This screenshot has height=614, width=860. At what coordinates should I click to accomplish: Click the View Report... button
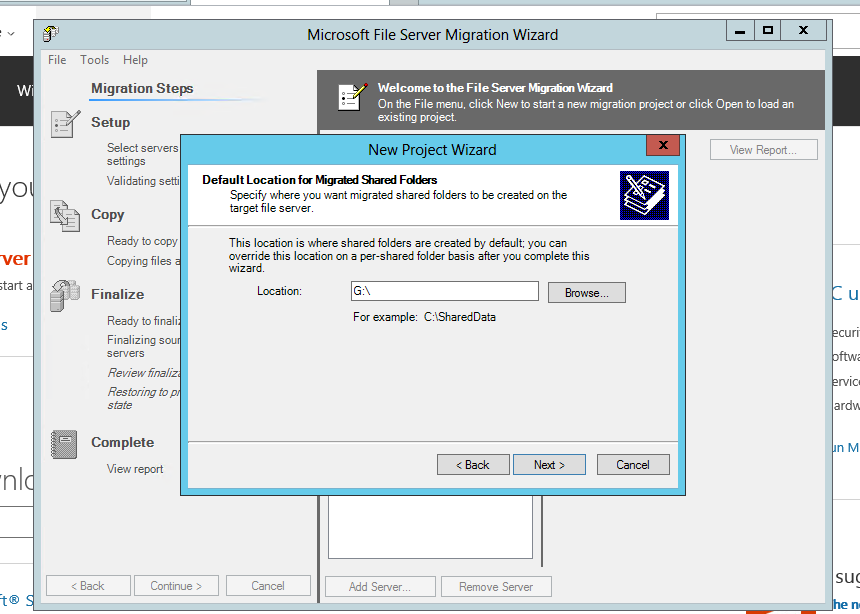tap(763, 150)
